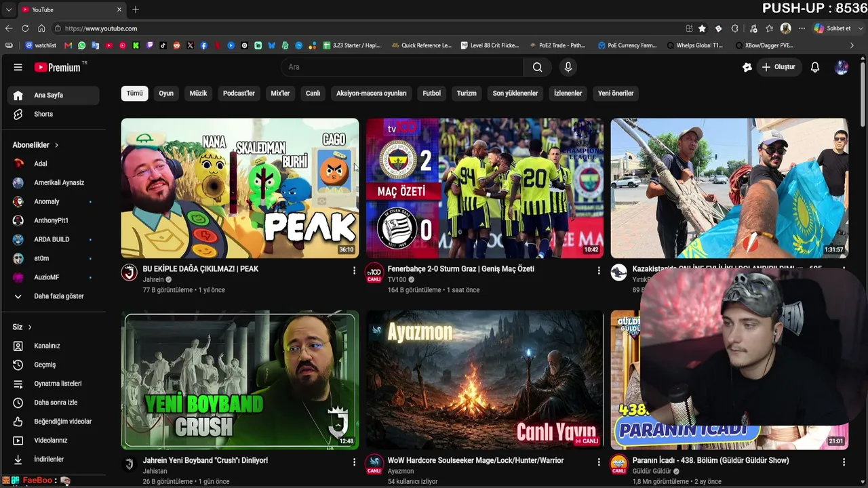Open Beğendiğim videolar in the sidebar
Image resolution: width=868 pixels, height=488 pixels.
pyautogui.click(x=54, y=422)
